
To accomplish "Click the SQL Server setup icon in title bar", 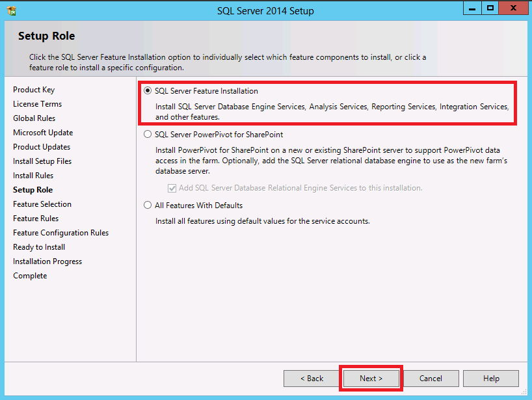I will 12,11.
